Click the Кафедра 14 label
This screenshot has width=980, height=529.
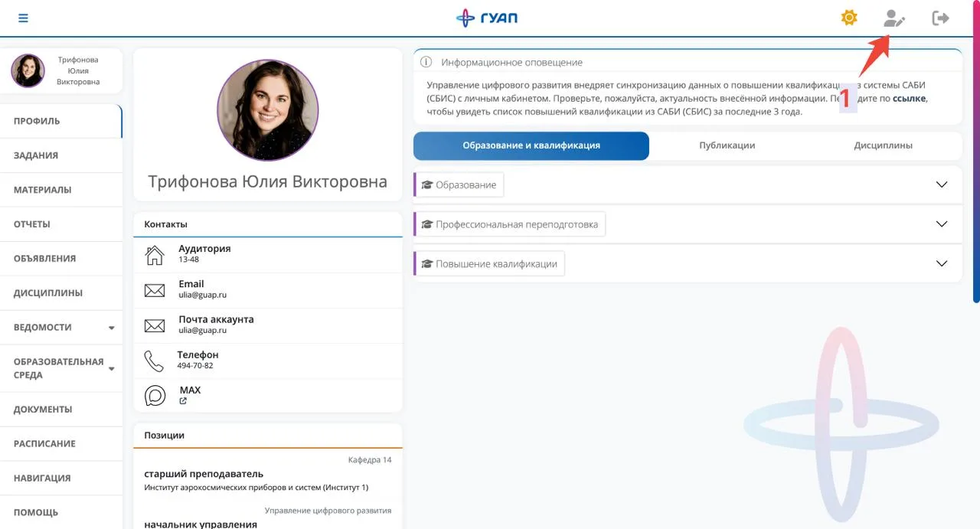[370, 460]
